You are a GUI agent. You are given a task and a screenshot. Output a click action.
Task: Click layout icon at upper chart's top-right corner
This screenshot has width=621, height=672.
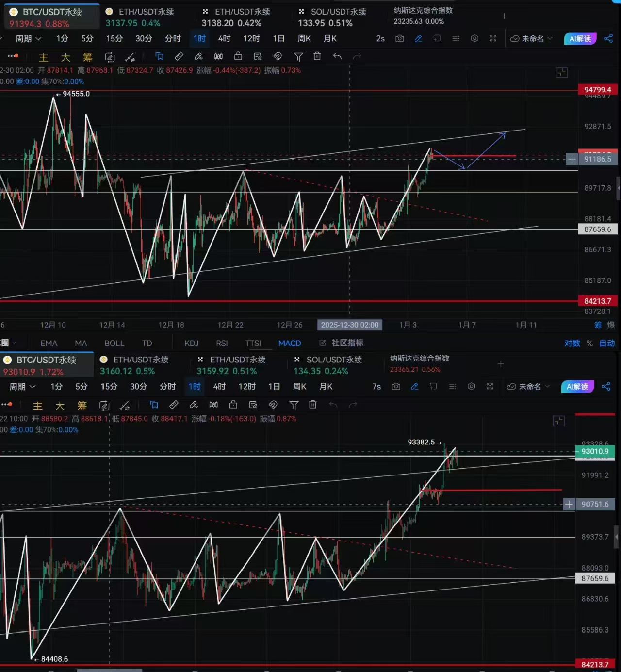[x=561, y=73]
